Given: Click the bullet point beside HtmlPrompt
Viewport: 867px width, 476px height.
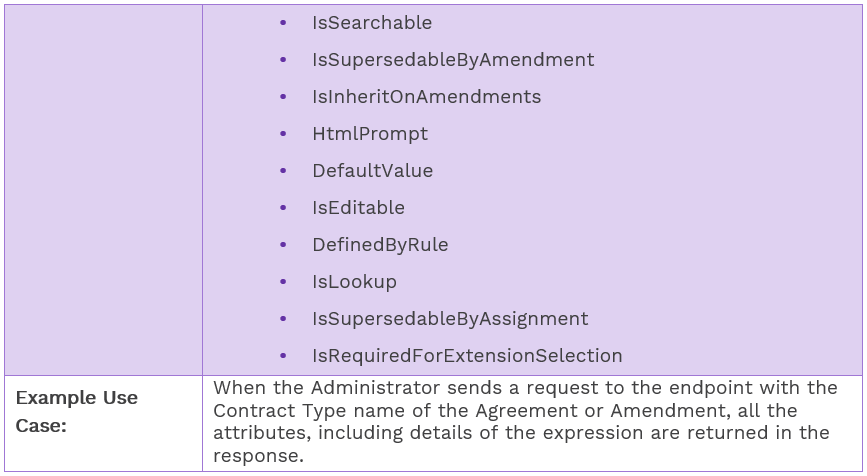Looking at the screenshot, I should point(284,134).
